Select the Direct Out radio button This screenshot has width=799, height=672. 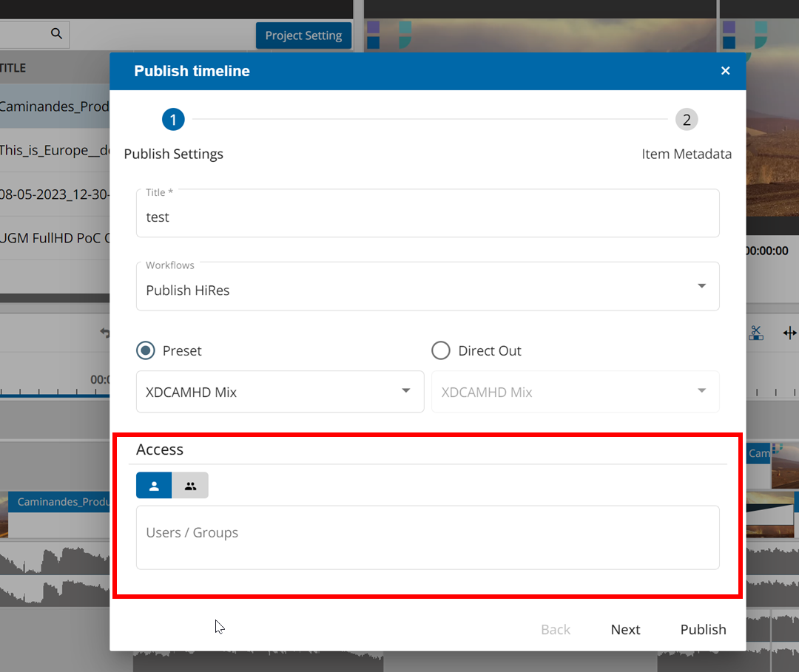(441, 350)
